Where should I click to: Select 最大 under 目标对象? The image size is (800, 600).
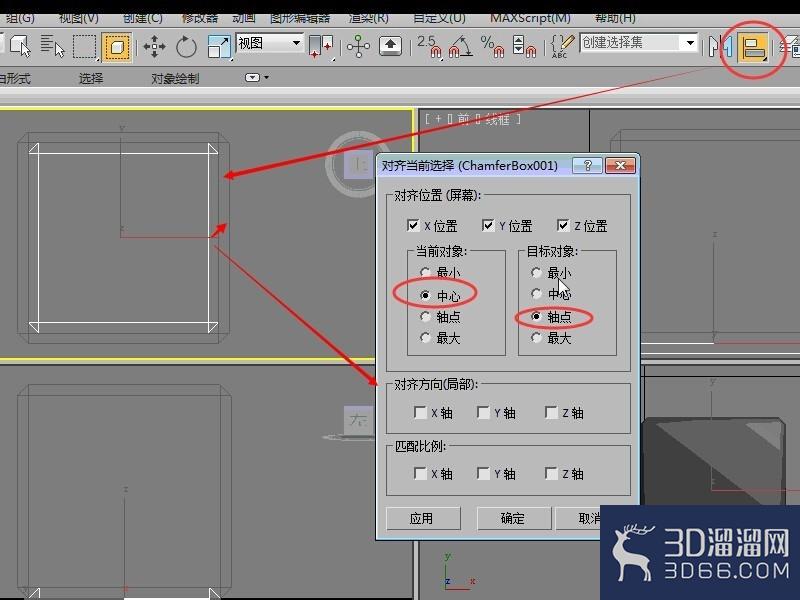pyautogui.click(x=536, y=337)
